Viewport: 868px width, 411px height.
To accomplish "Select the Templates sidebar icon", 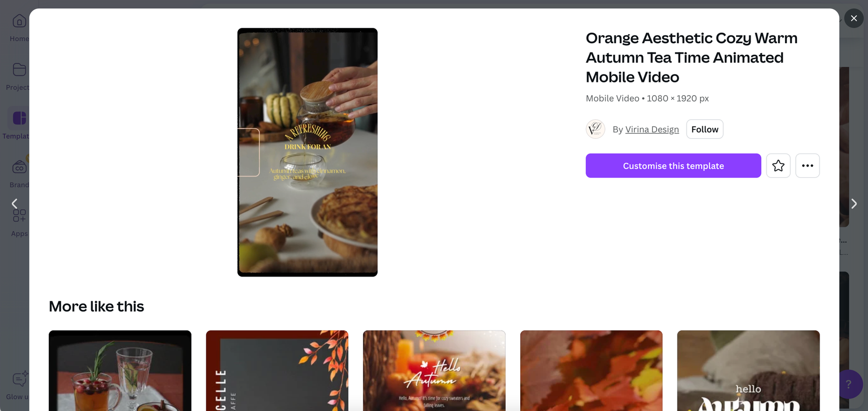I will [x=19, y=118].
